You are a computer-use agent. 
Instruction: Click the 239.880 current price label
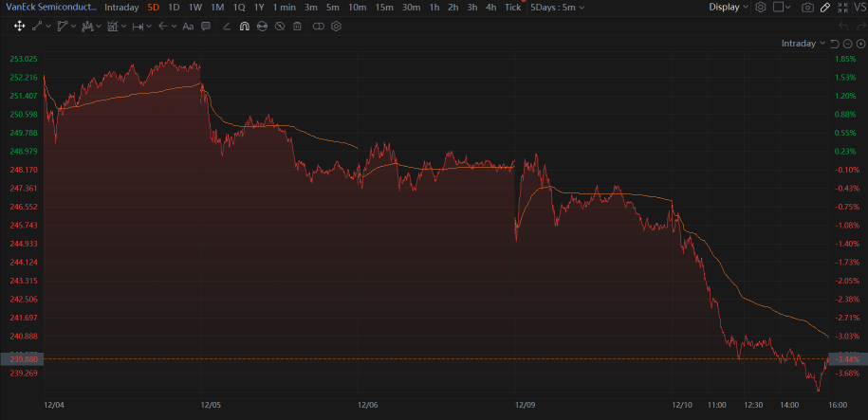pyautogui.click(x=23, y=359)
